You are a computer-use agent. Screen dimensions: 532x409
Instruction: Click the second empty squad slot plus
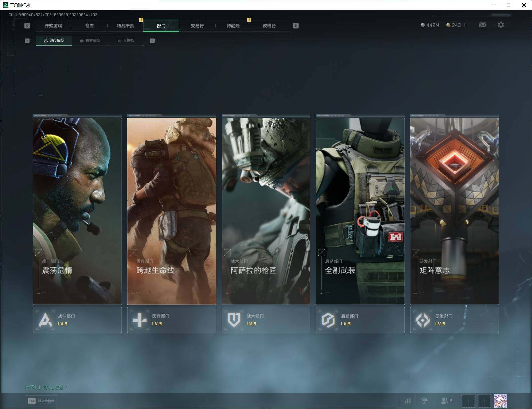pos(484,401)
